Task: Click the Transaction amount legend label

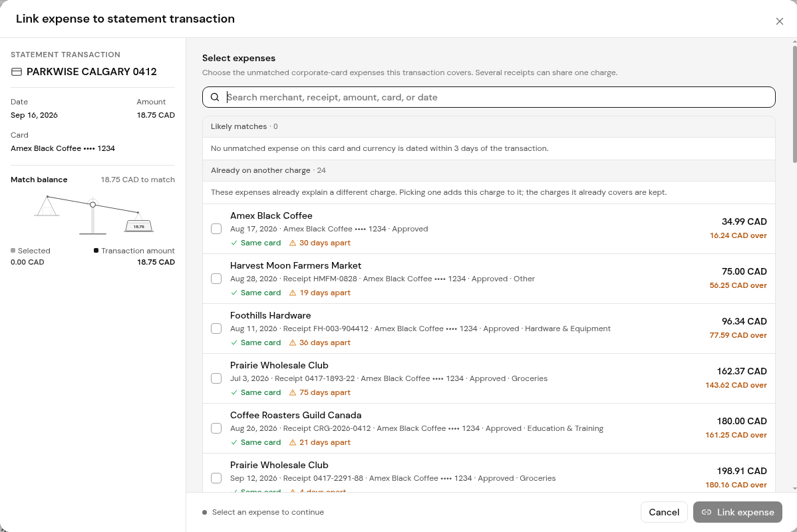Action: pos(138,251)
